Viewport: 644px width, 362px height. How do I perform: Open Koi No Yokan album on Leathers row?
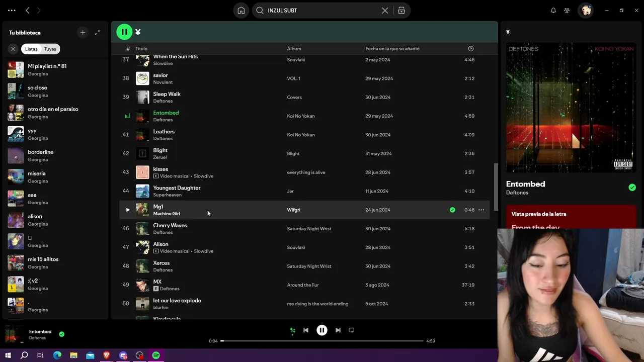pyautogui.click(x=301, y=135)
